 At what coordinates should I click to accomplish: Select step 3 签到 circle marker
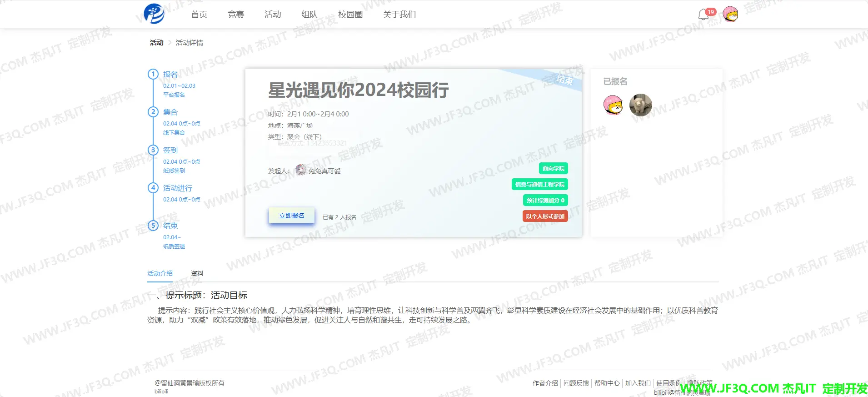(x=153, y=150)
